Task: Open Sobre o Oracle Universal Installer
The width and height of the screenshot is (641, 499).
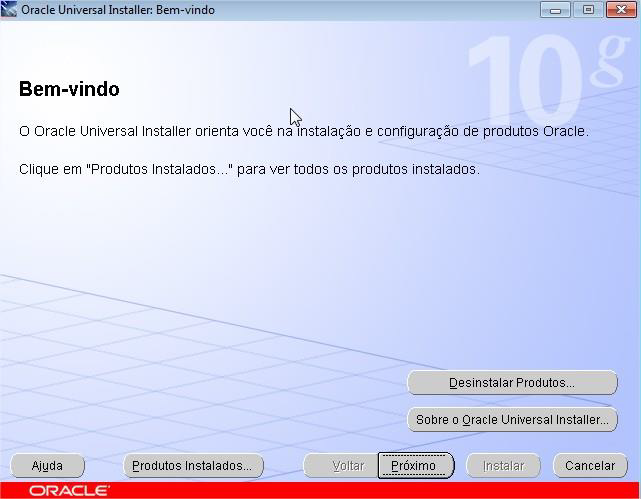Action: [512, 420]
